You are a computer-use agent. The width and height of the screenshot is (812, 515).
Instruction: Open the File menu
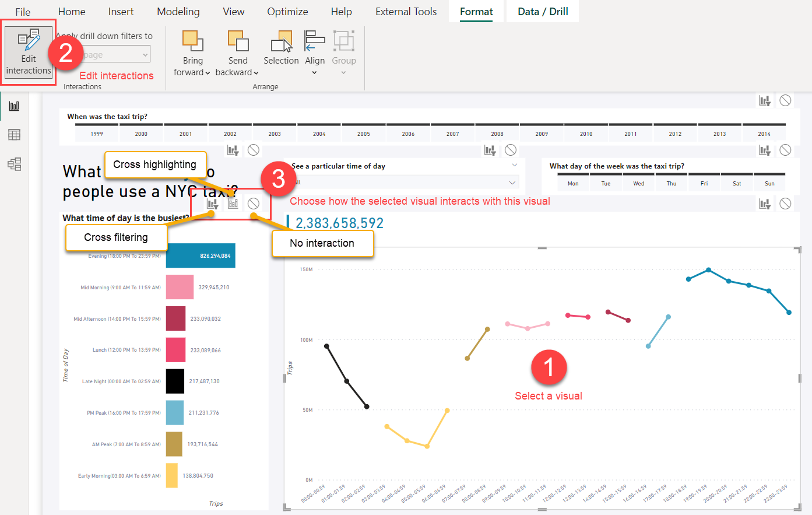click(23, 12)
